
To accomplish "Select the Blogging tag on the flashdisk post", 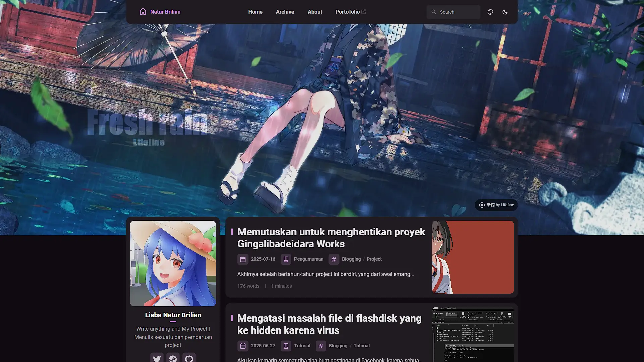I will (x=338, y=346).
